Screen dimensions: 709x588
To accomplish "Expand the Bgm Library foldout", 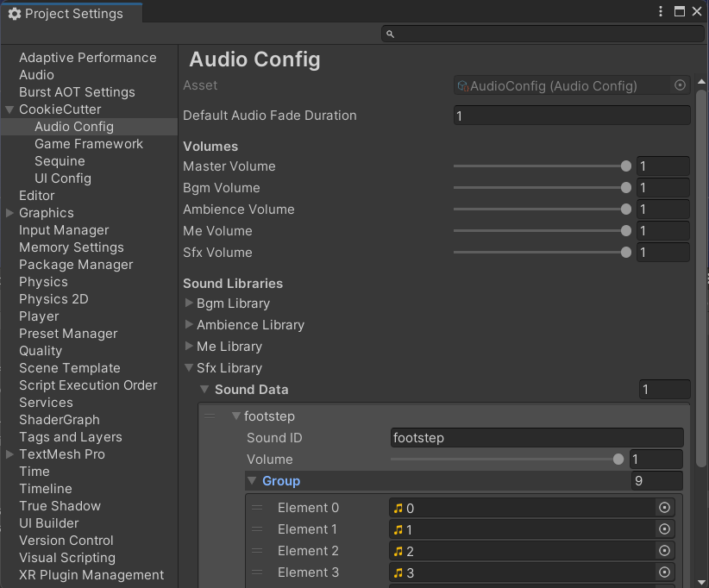I will [189, 303].
